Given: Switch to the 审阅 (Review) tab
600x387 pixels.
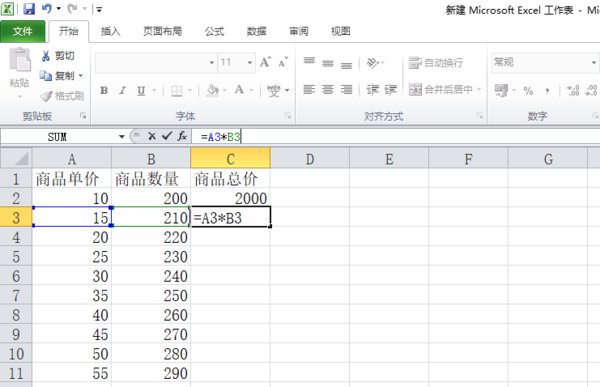Looking at the screenshot, I should (298, 31).
